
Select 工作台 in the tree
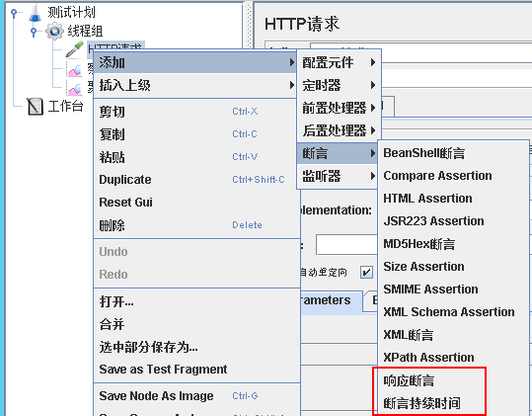(x=65, y=107)
